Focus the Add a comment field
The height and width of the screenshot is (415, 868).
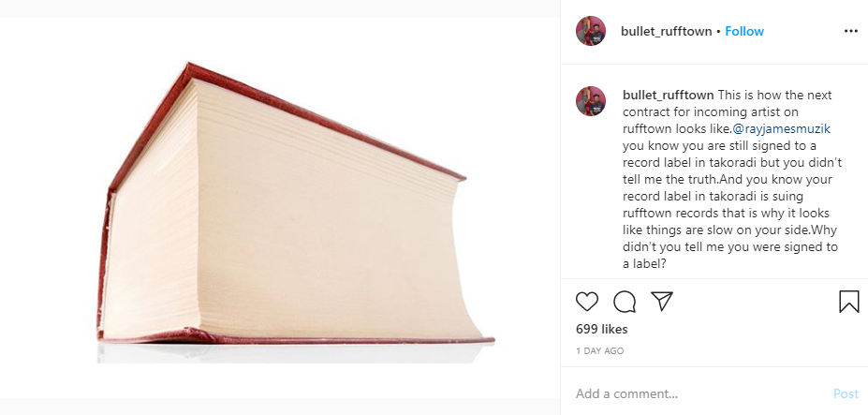point(699,394)
